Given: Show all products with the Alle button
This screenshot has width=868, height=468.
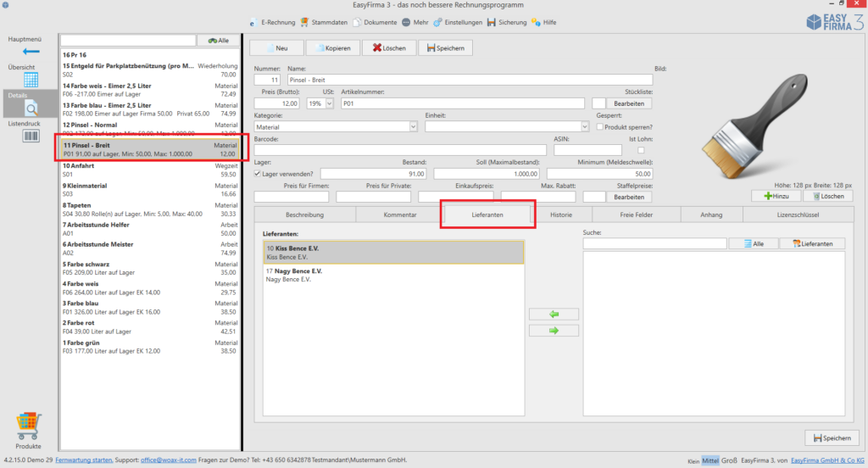Looking at the screenshot, I should pos(219,41).
